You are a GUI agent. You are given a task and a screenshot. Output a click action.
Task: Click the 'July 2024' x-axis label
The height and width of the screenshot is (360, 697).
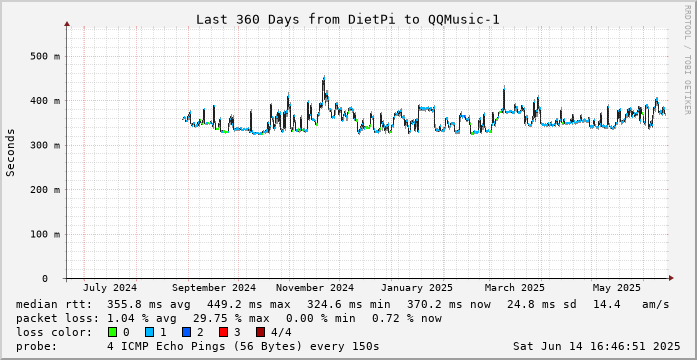[x=110, y=288]
